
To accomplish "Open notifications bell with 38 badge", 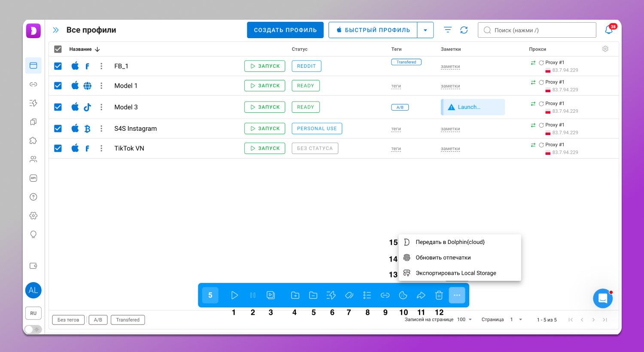I will coord(609,30).
